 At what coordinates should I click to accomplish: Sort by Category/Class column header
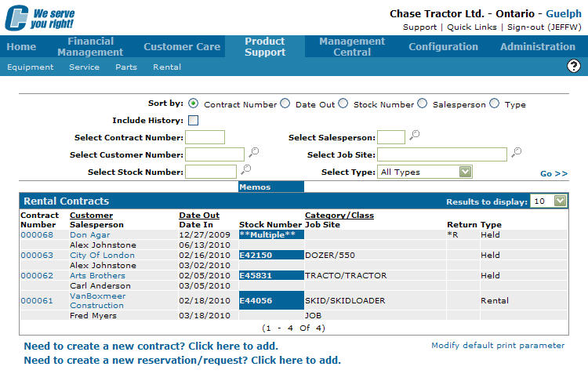[x=339, y=216]
